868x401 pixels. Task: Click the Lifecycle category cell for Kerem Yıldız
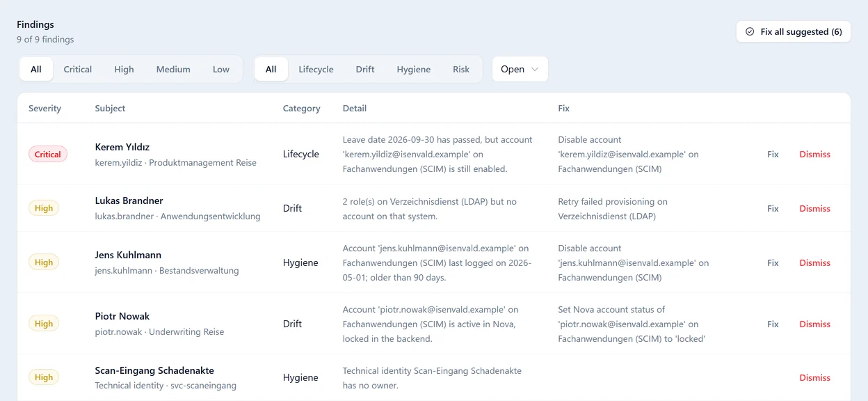301,154
